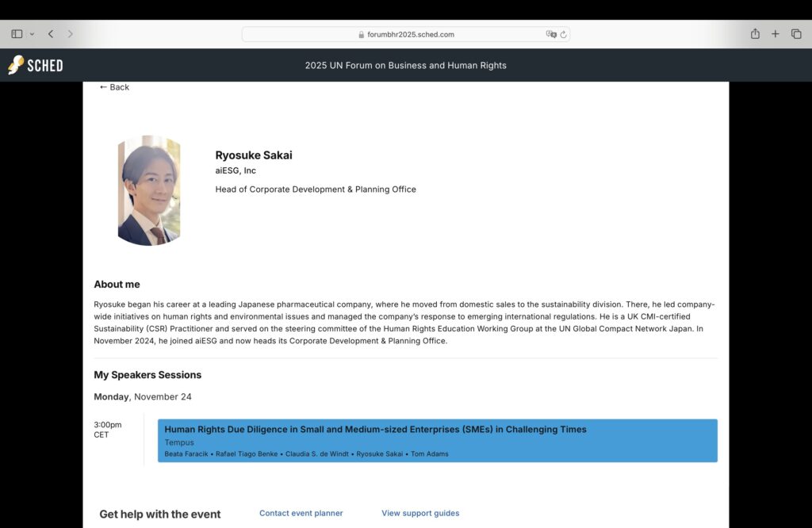Image resolution: width=812 pixels, height=528 pixels.
Task: Go back with the browser back arrow
Action: 51,34
